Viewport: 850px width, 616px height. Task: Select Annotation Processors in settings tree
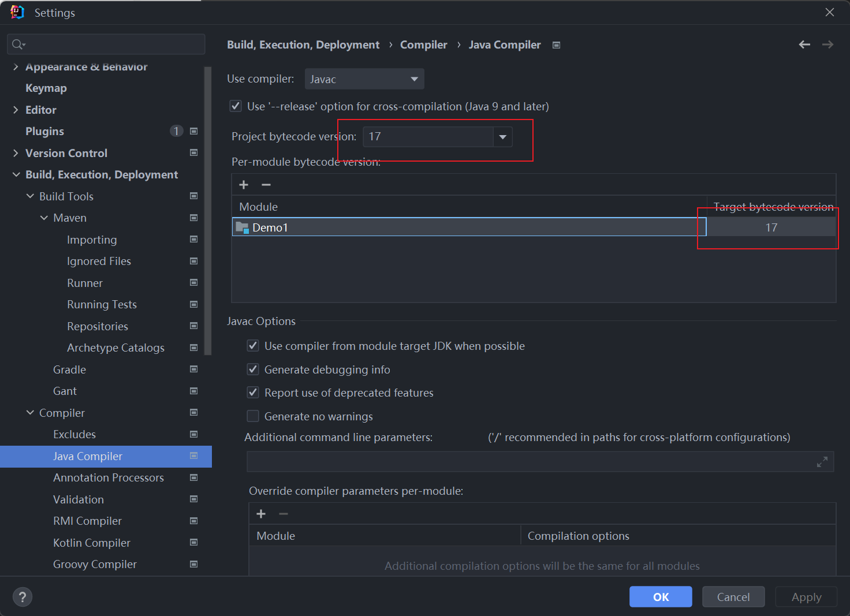[109, 477]
